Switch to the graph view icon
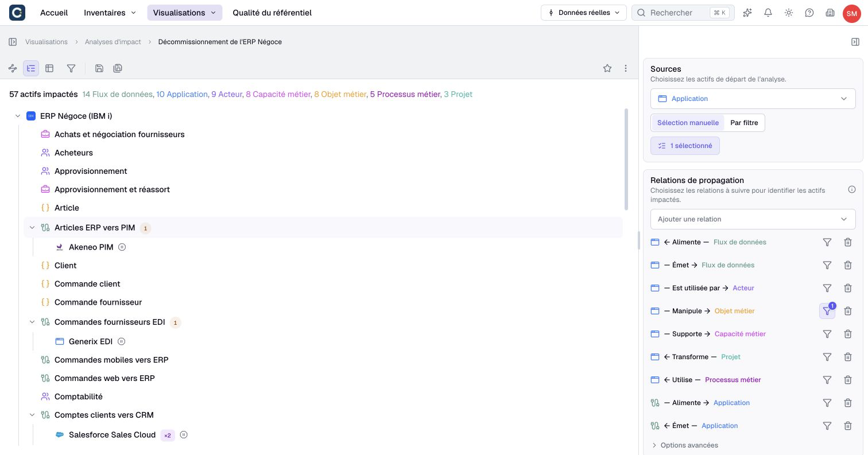This screenshot has height=455, width=868. coord(13,68)
